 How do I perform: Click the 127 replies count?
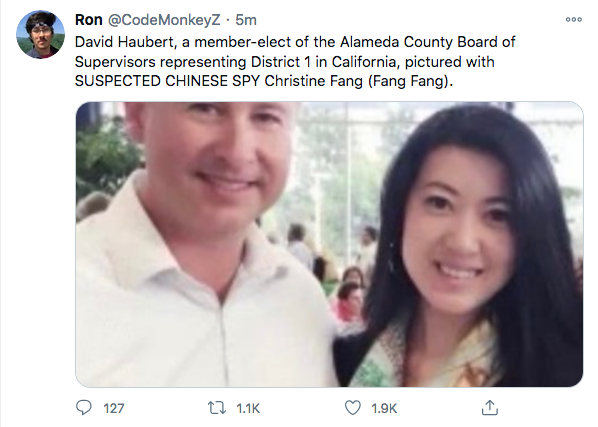[x=114, y=408]
